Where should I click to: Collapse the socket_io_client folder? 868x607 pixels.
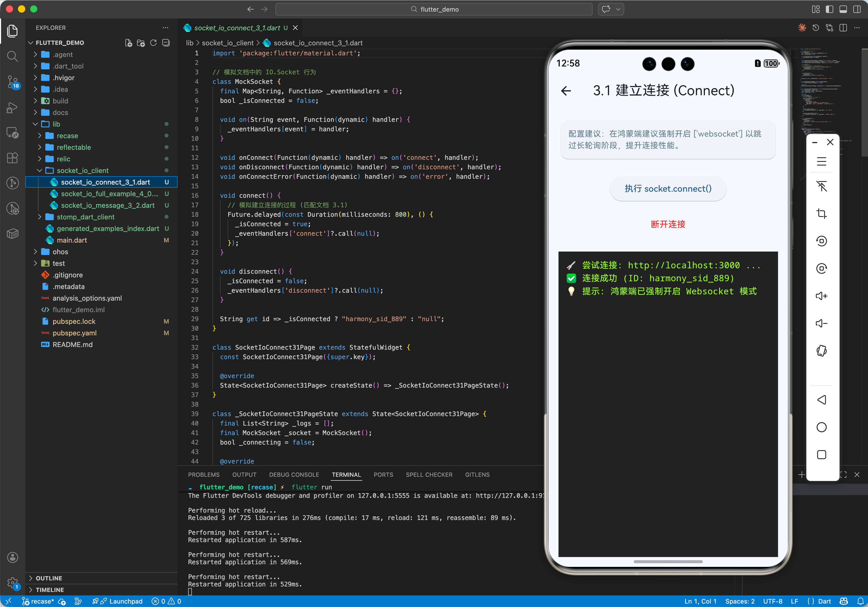pyautogui.click(x=82, y=171)
